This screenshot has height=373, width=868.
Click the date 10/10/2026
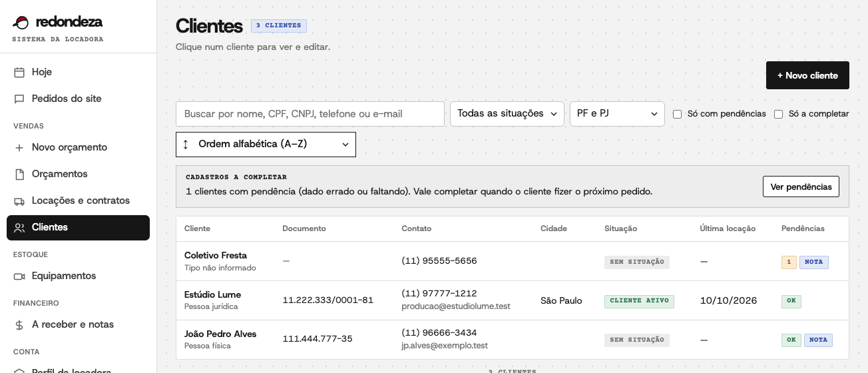[728, 300]
